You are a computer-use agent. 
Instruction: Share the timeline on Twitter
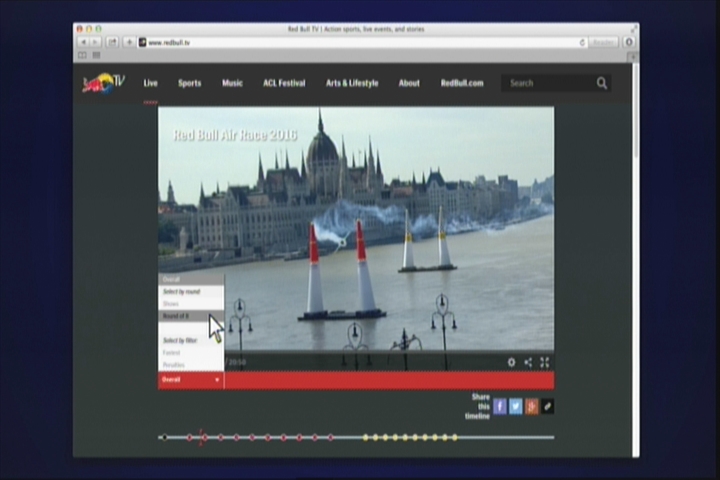coord(516,407)
